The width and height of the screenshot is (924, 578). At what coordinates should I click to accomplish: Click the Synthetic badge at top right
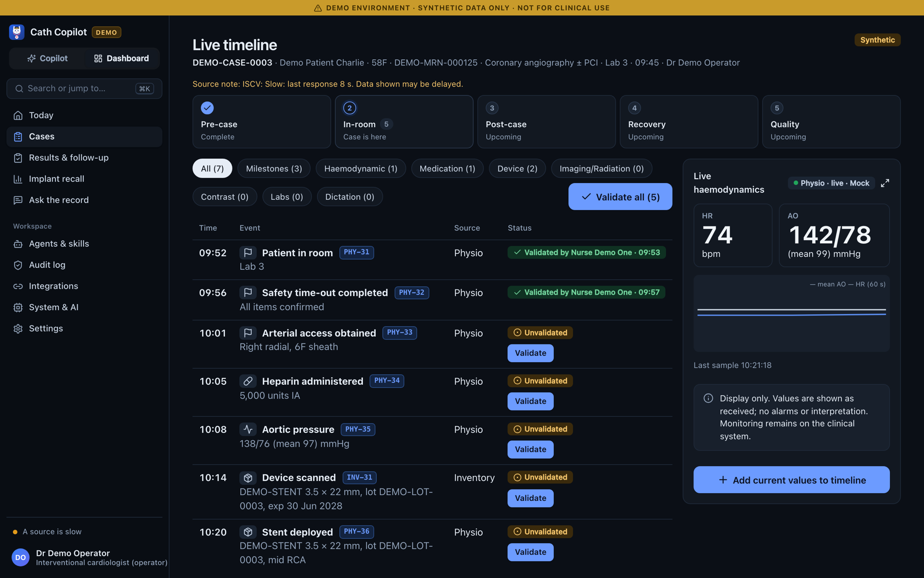tap(877, 40)
